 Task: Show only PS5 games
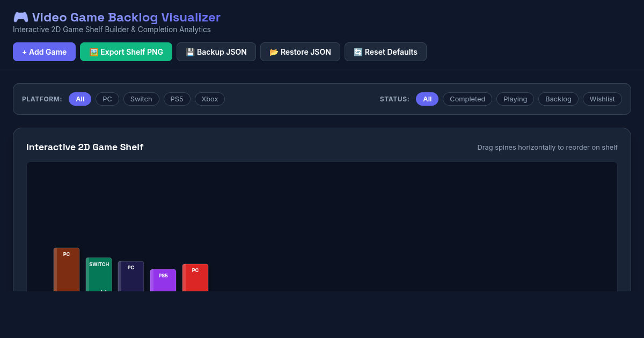click(177, 99)
